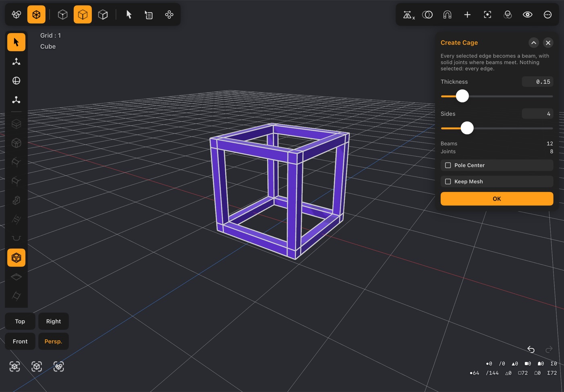Click the redo arrow
This screenshot has width=564, height=392.
(x=549, y=349)
